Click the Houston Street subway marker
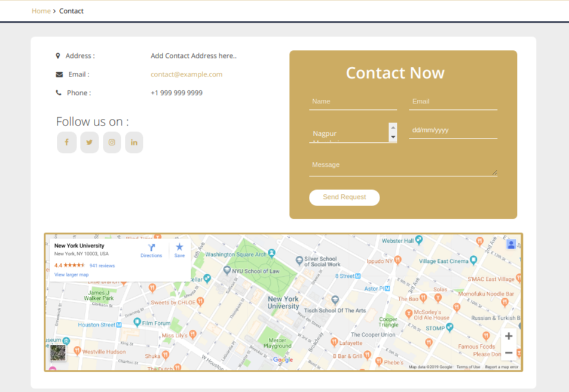 119,325
